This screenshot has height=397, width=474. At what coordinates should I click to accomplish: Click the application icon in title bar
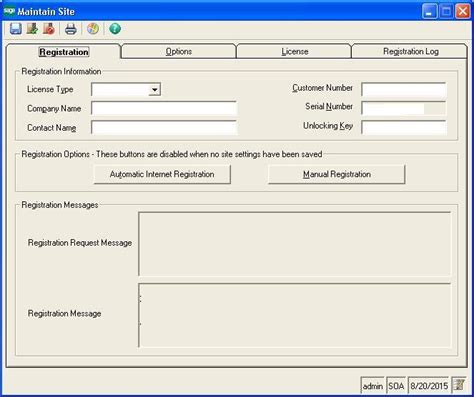click(x=9, y=11)
